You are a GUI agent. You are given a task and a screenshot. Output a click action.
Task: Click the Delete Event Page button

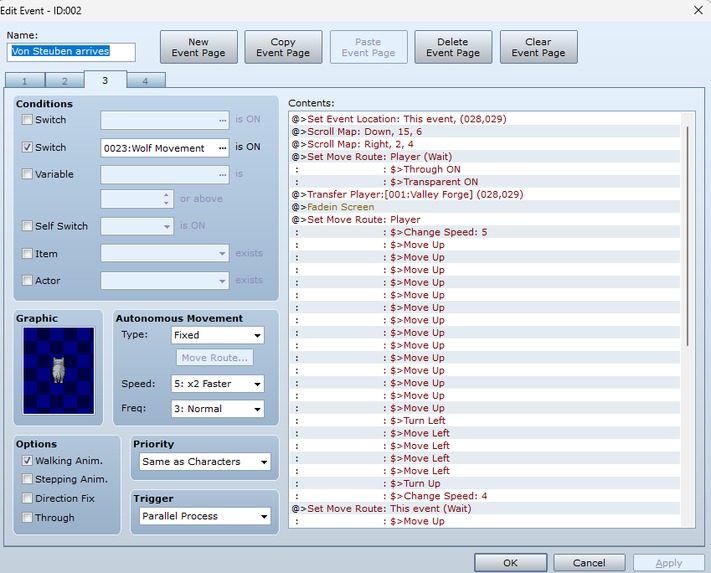coord(453,47)
